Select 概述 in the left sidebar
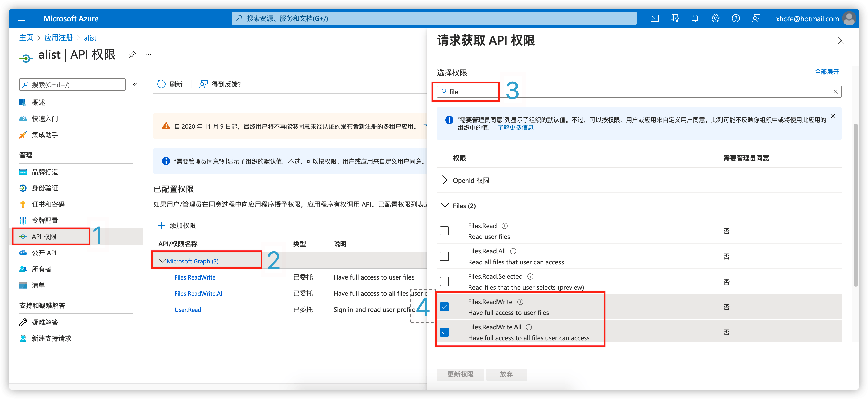 click(x=38, y=102)
